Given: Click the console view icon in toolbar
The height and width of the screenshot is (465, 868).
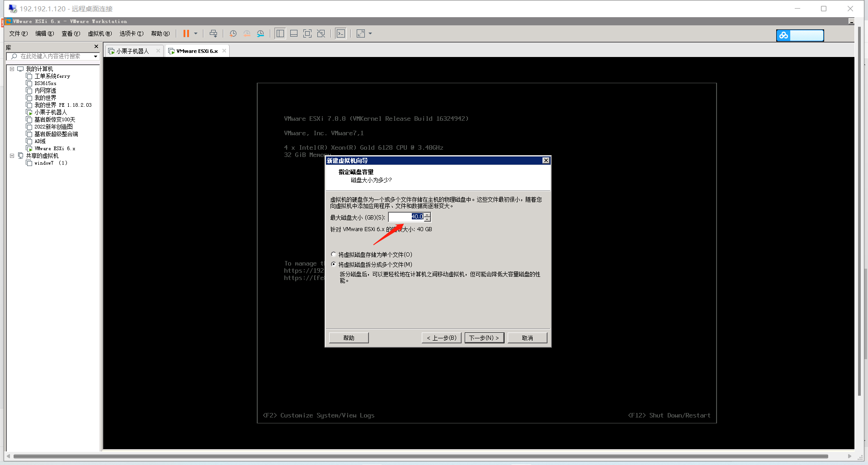Looking at the screenshot, I should (x=341, y=33).
